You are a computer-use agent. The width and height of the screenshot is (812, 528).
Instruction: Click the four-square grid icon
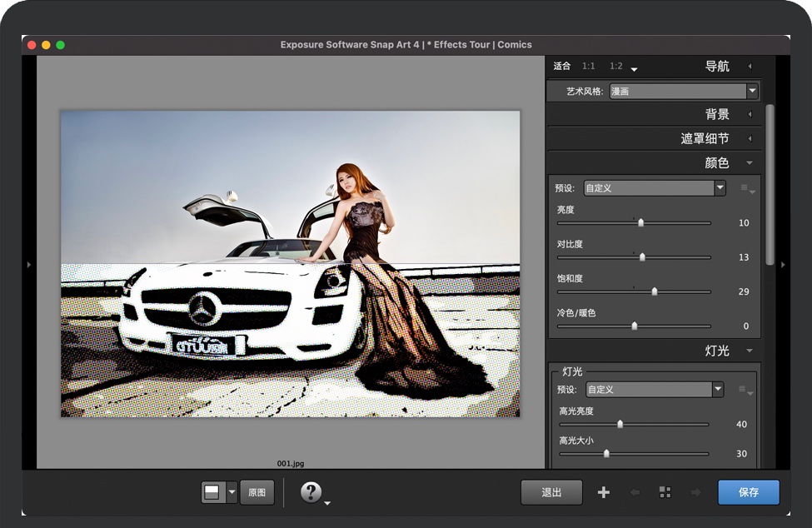(x=665, y=492)
